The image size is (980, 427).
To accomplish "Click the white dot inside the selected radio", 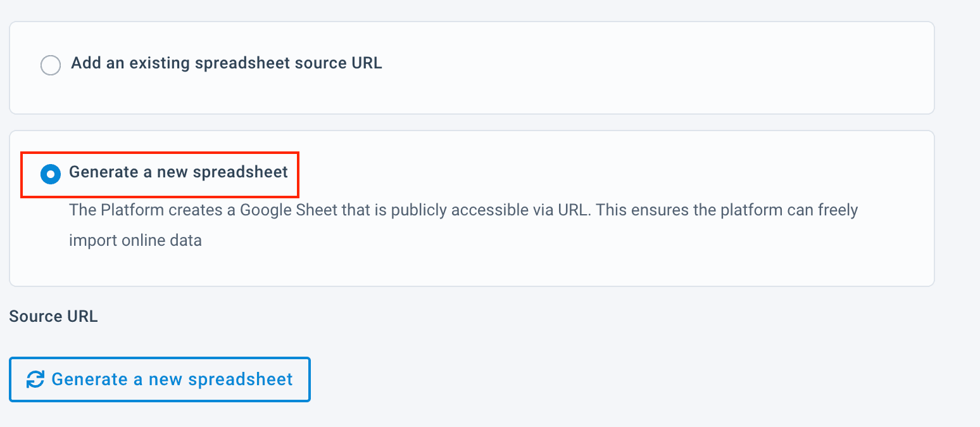I will coord(51,174).
